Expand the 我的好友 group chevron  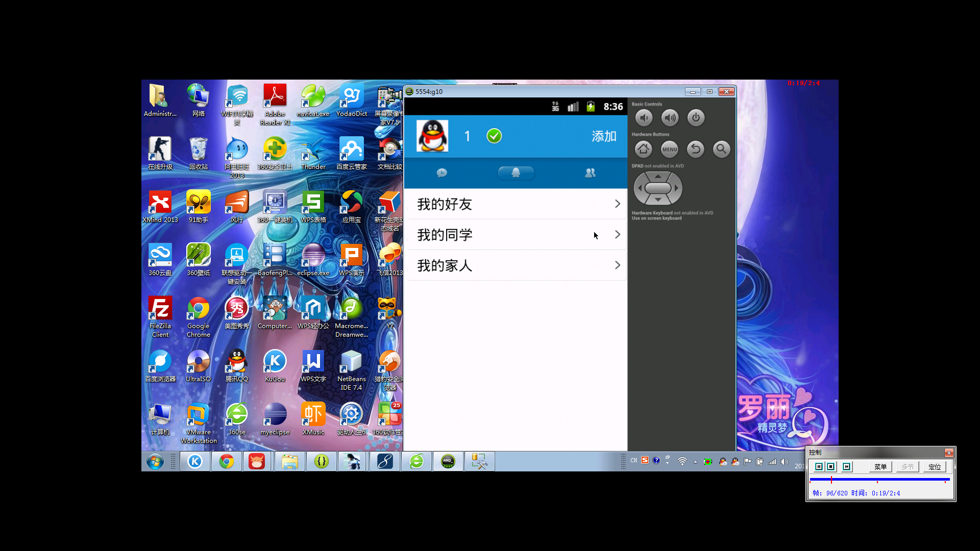pyautogui.click(x=618, y=204)
